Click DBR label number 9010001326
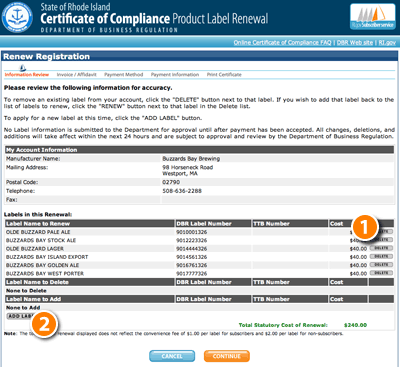 pyautogui.click(x=192, y=232)
